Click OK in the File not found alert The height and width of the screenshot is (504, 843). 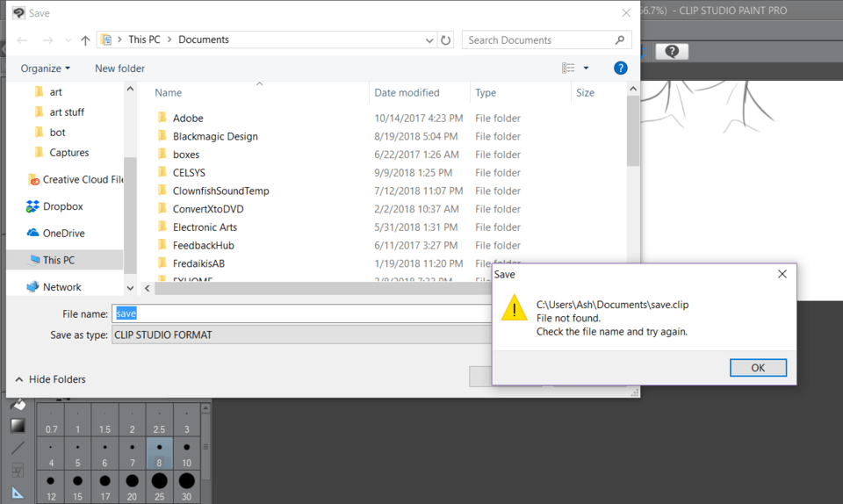pos(758,368)
